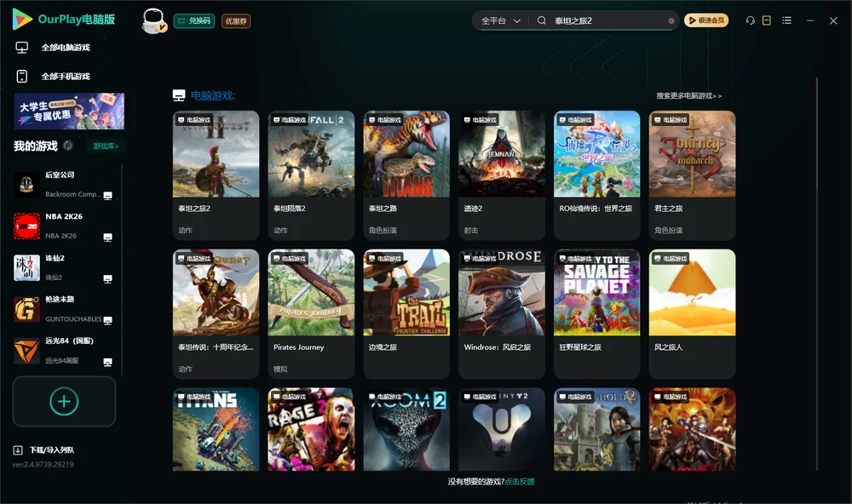Click the search magnifier icon
Screen dimensions: 852x504
click(542, 20)
